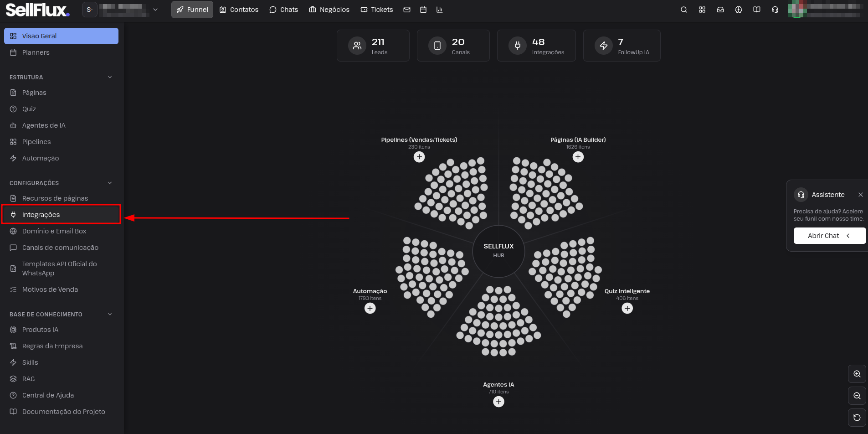Image resolution: width=868 pixels, height=434 pixels.
Task: Open RAG in the sidebar
Action: [61, 379]
